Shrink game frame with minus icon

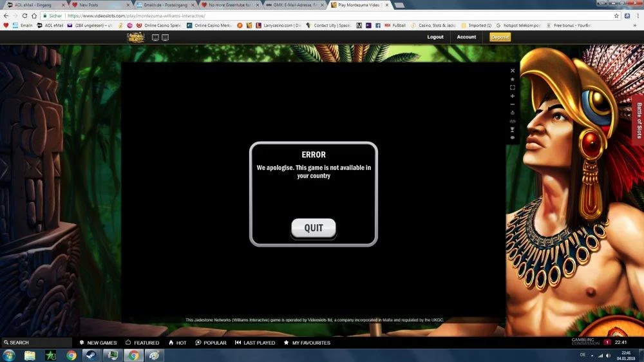click(x=513, y=104)
